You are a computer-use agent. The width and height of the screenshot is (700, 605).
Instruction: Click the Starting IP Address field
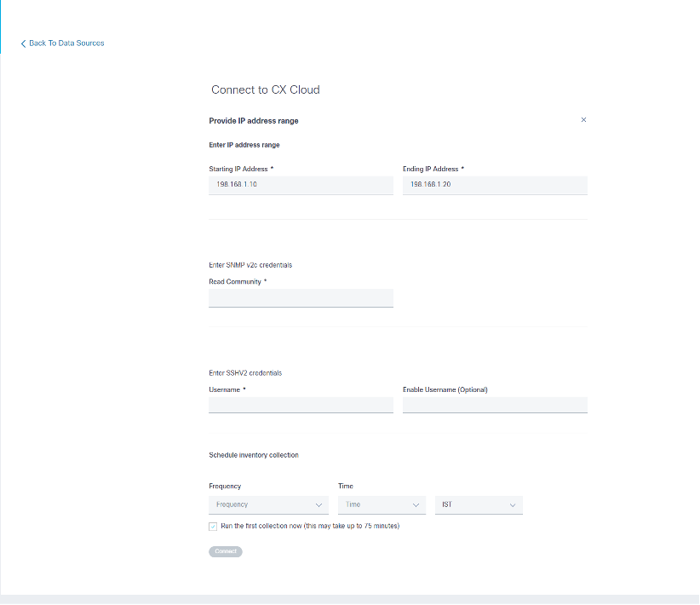tap(301, 185)
